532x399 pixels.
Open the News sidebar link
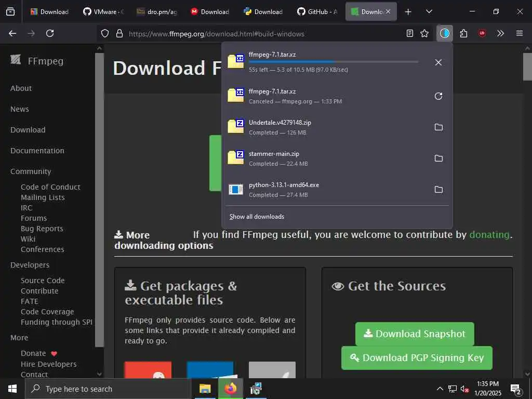[20, 109]
